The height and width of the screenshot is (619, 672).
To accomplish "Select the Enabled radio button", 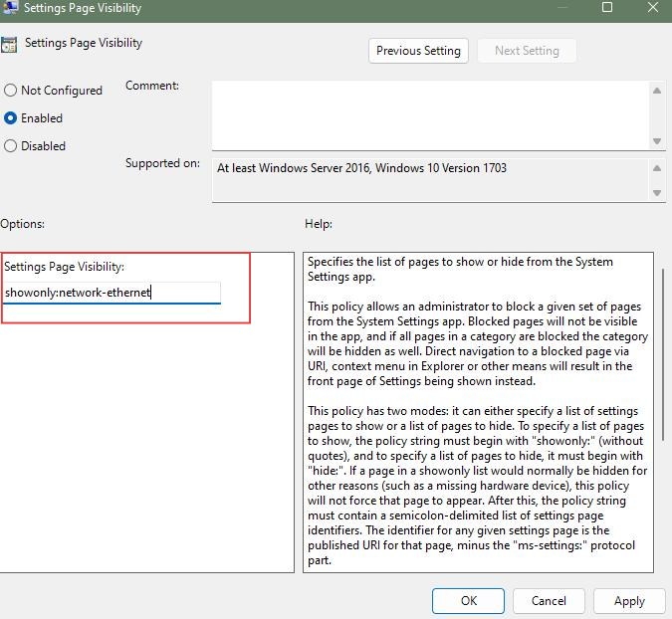I will click(x=11, y=118).
